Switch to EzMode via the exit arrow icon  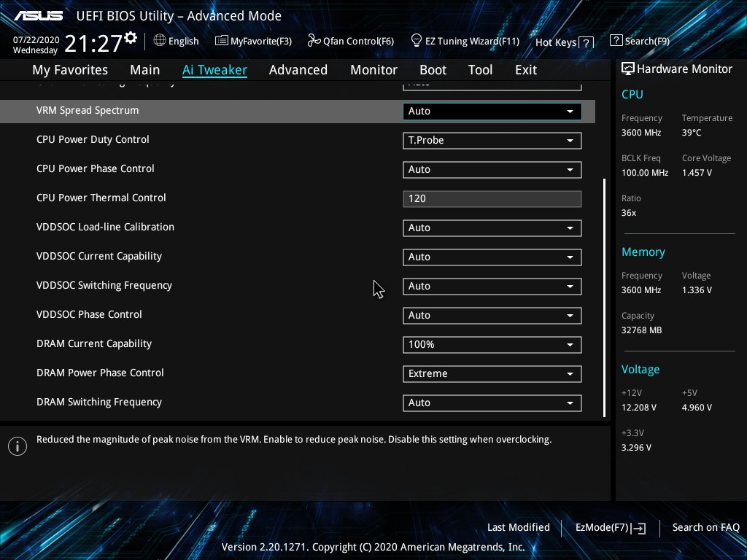[640, 528]
